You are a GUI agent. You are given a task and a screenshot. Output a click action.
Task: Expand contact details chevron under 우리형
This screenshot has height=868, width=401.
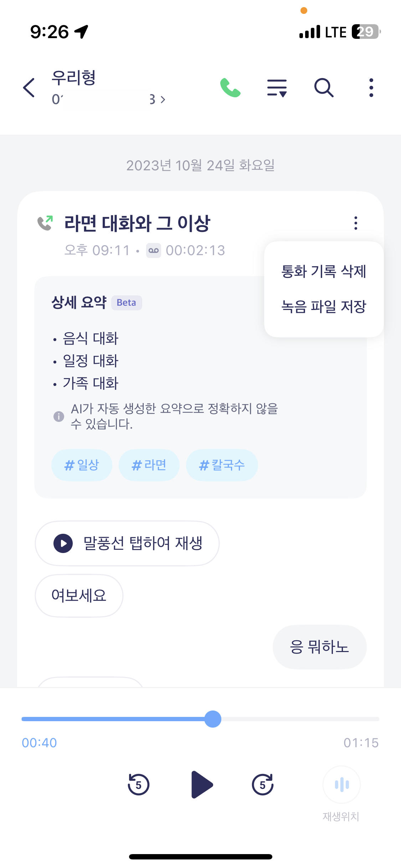tap(163, 99)
